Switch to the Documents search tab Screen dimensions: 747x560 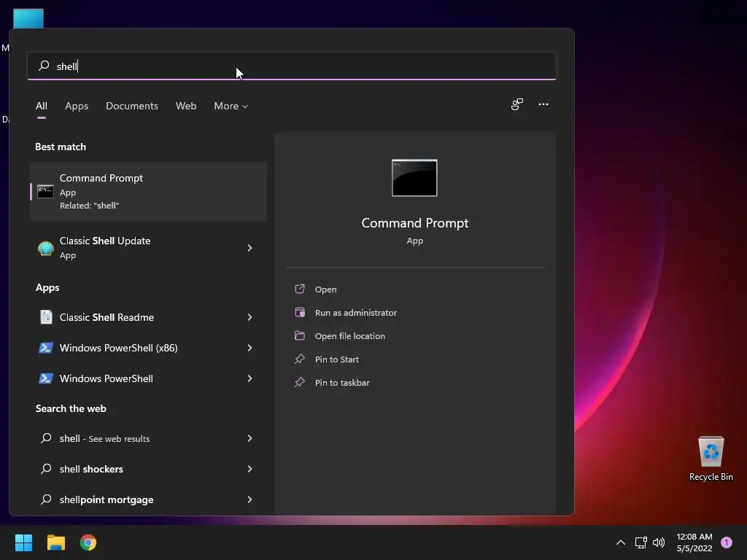pos(132,106)
